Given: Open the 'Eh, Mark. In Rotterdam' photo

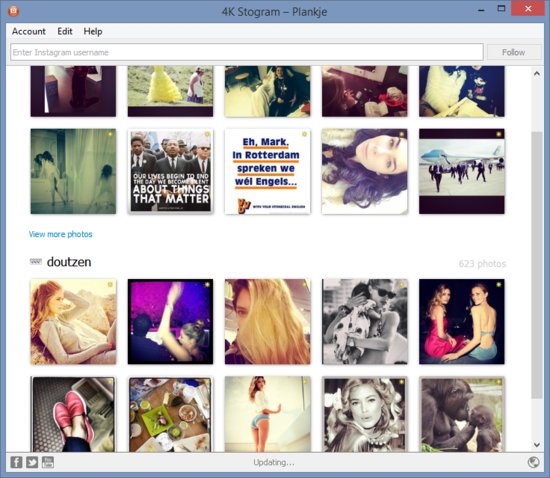Looking at the screenshot, I should (268, 171).
